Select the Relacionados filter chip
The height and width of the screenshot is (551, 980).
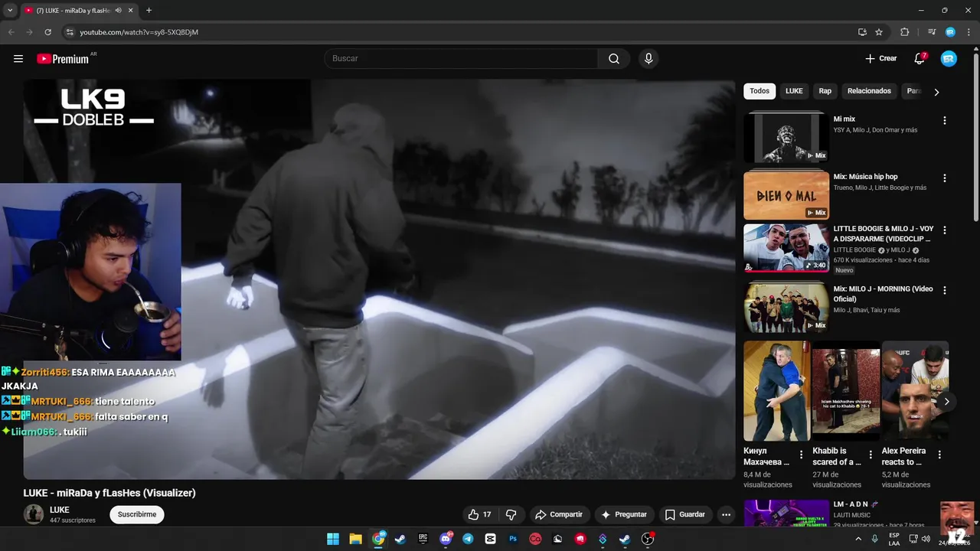[x=869, y=91]
